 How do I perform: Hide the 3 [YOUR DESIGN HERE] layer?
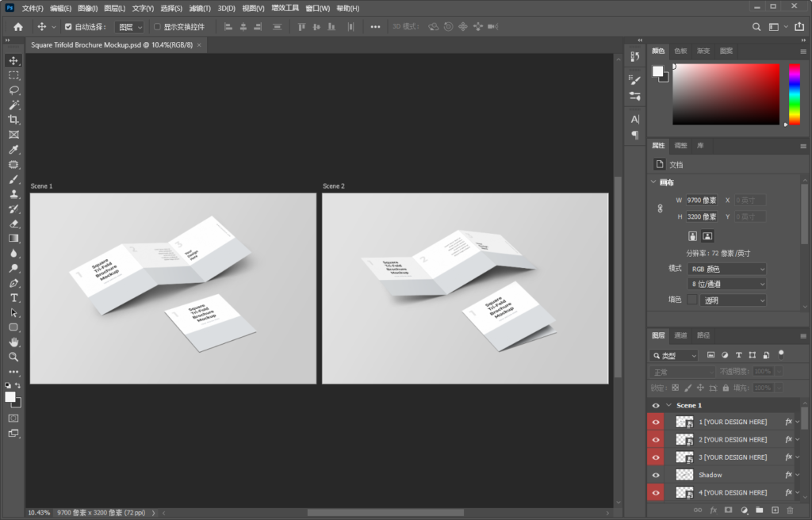coord(656,457)
